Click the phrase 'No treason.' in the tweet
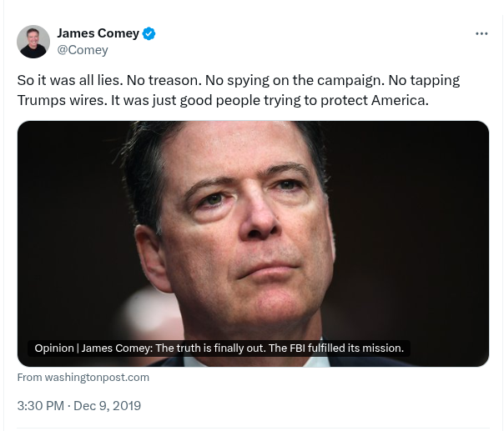This screenshot has height=431, width=504. click(x=162, y=81)
